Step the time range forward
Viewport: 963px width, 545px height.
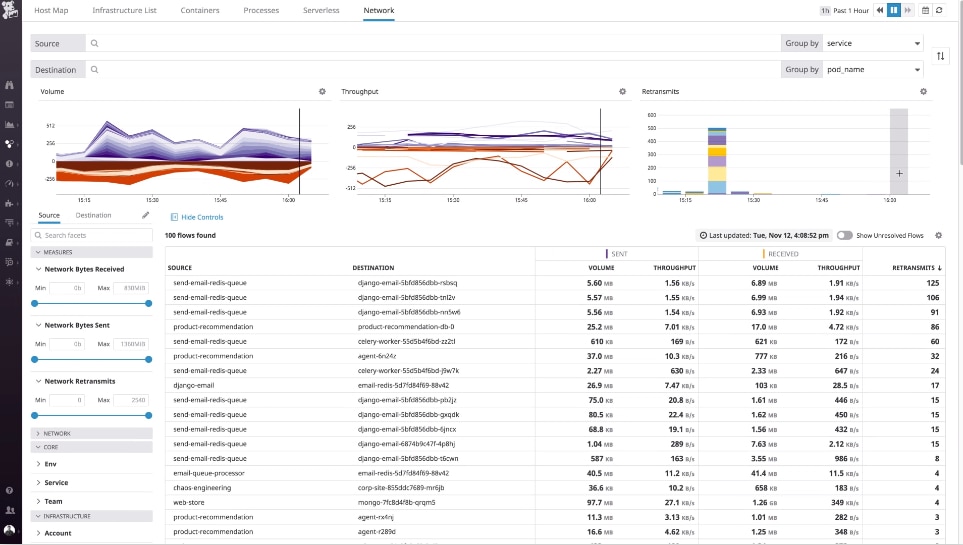tap(907, 10)
